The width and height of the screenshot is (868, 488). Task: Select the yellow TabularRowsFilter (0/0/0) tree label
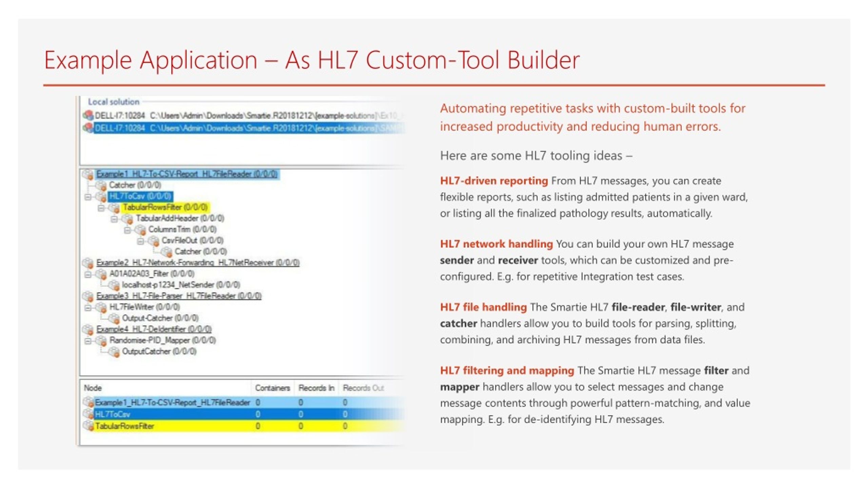(x=165, y=207)
